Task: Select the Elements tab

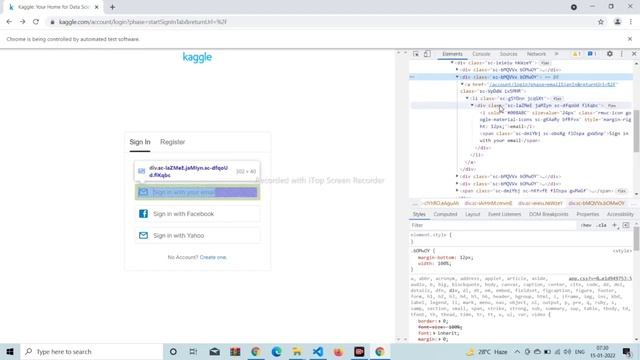Action: click(452, 54)
